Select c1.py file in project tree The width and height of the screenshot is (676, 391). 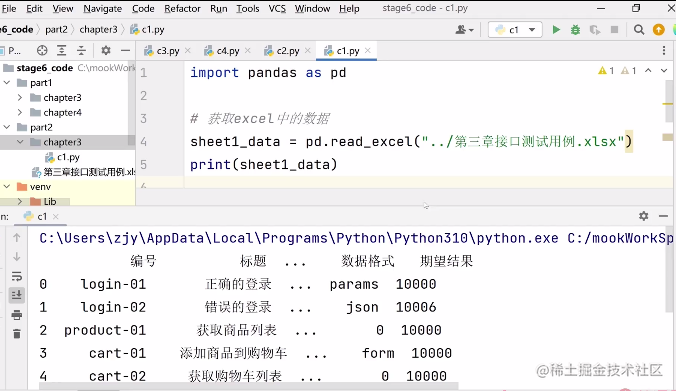pyautogui.click(x=69, y=157)
